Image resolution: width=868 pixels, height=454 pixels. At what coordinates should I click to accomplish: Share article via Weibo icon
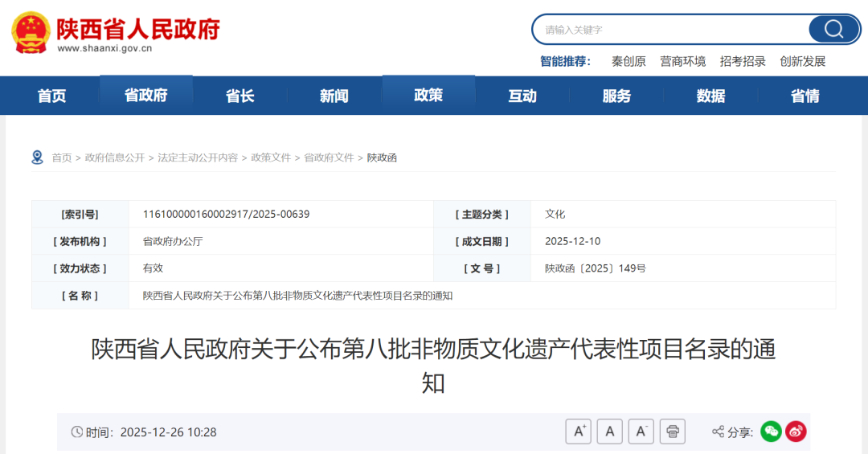pyautogui.click(x=796, y=432)
